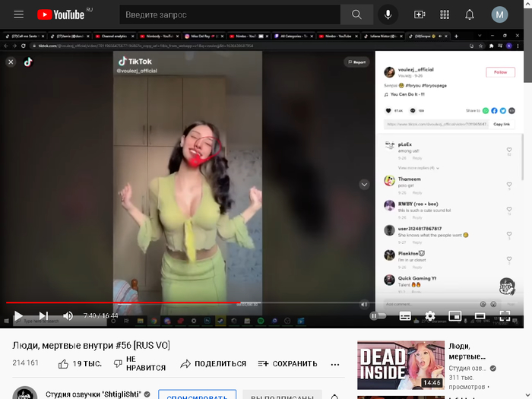Screen dimensions: 532x399
Task: Click 'НЕ НРАВИТСЯ' dislike button
Action: [x=139, y=363]
